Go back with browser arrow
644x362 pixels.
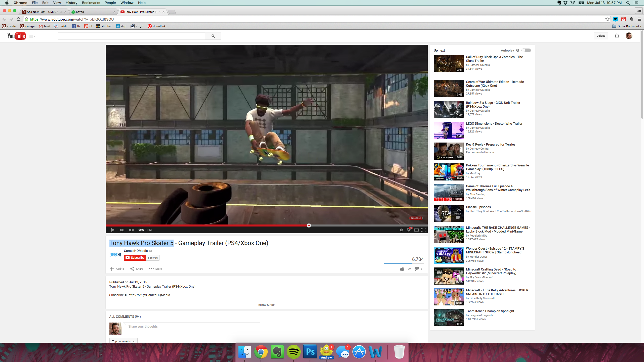(x=4, y=19)
